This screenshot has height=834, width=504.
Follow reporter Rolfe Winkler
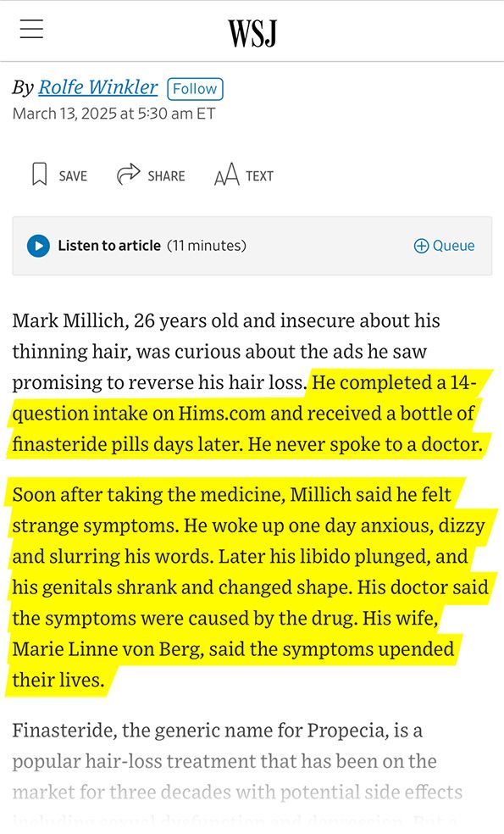point(196,87)
